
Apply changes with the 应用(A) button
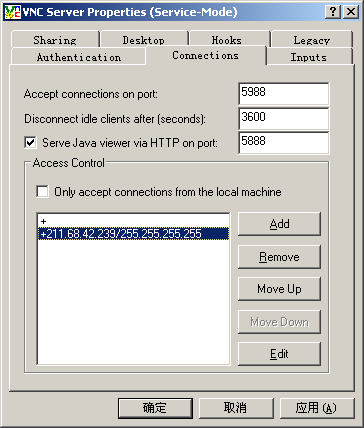(x=317, y=408)
